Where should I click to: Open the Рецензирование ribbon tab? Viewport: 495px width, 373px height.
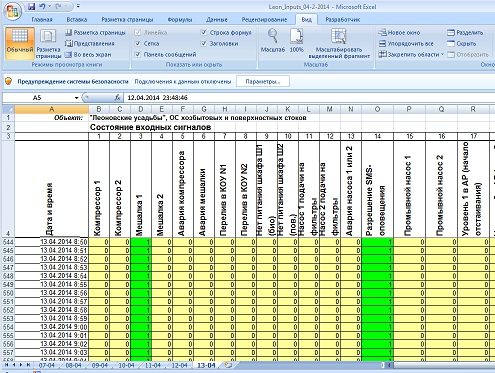coord(264,20)
